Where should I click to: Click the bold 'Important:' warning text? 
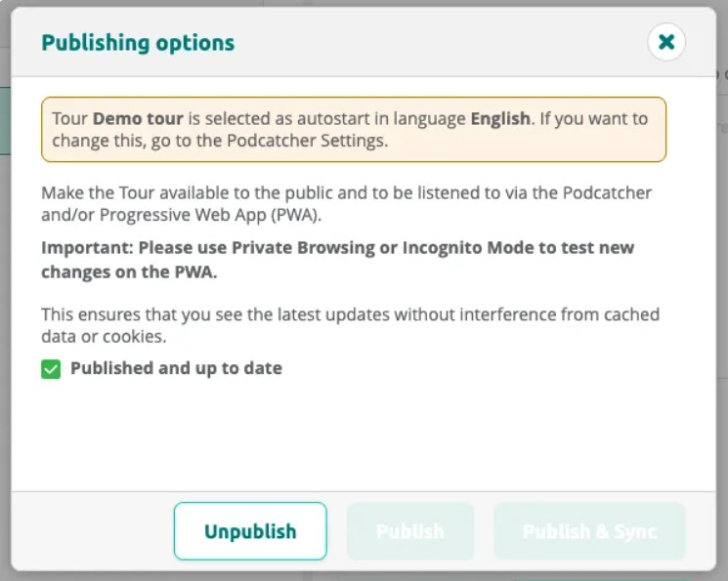click(87, 248)
